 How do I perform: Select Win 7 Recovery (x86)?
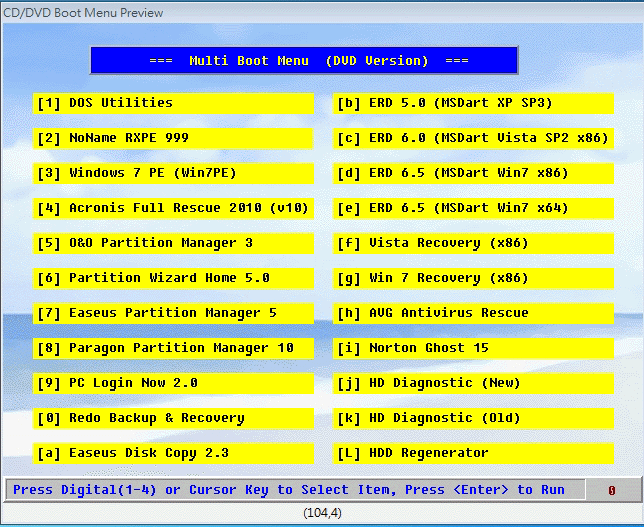(474, 278)
